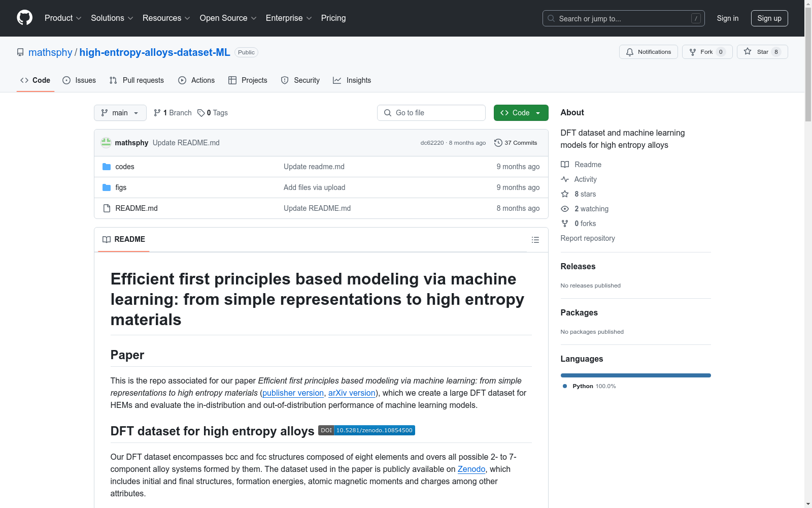Open high-entropy-alloys-dataset-ML repo link

[x=155, y=52]
